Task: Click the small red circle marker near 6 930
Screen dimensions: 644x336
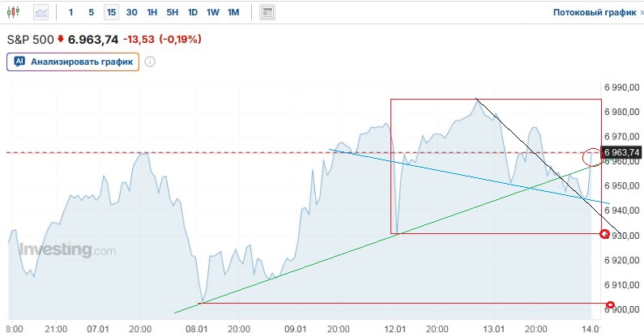Action: point(603,235)
